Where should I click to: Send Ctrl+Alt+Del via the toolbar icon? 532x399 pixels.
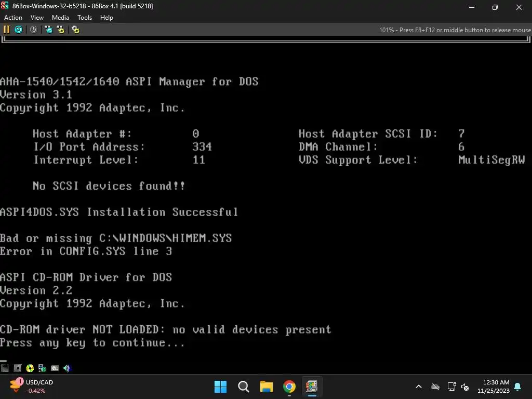coord(49,30)
